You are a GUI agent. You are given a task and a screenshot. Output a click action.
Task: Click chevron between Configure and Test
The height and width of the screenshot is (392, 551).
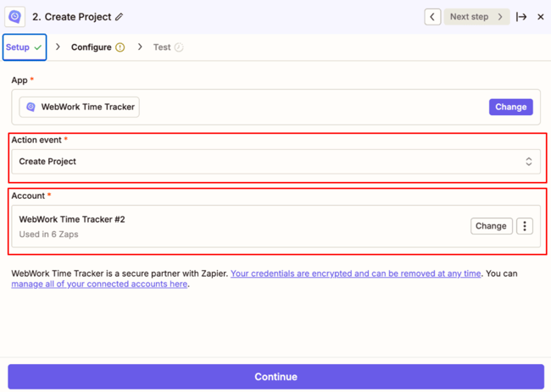(x=140, y=47)
